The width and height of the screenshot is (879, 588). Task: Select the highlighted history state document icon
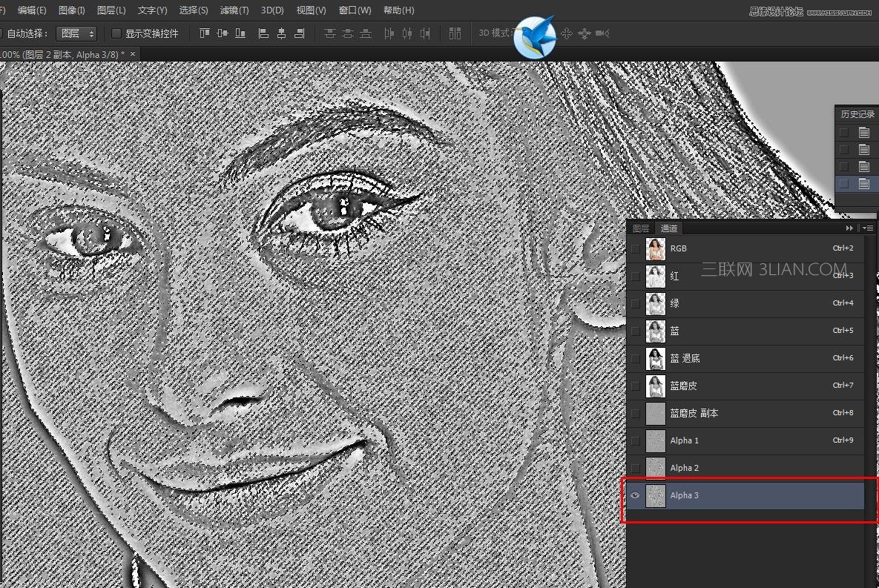(x=864, y=183)
